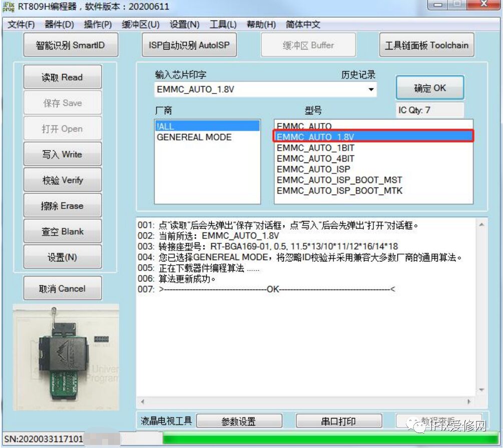Click the 擦除 Erase button

click(x=63, y=205)
